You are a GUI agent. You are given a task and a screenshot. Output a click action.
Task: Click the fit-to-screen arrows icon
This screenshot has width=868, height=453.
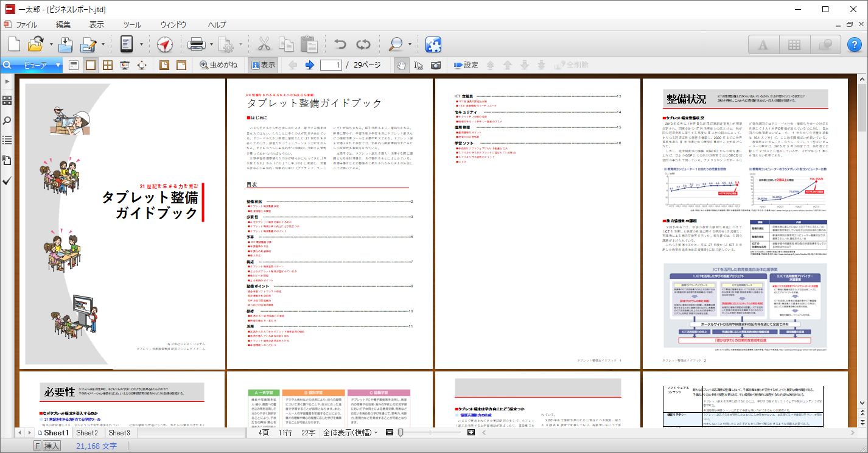tap(141, 65)
